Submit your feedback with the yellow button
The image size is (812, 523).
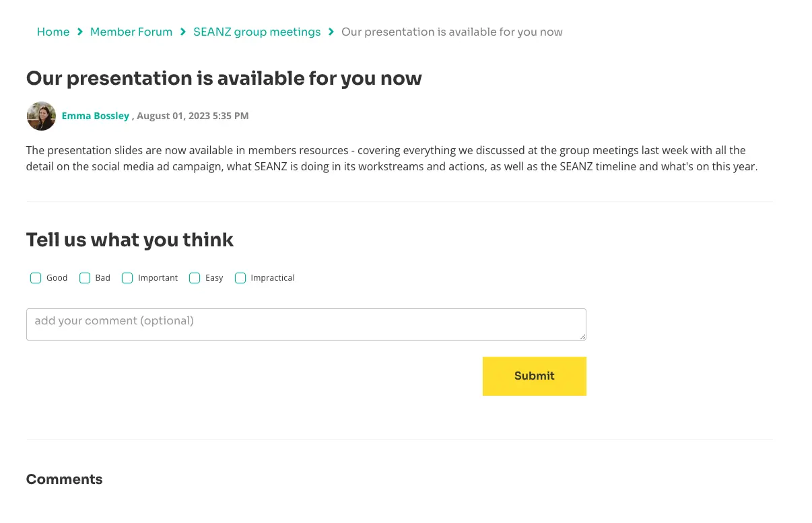[534, 376]
